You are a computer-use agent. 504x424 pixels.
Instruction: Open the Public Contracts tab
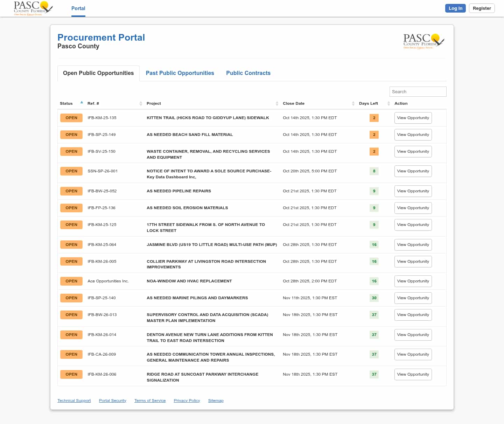pos(248,73)
